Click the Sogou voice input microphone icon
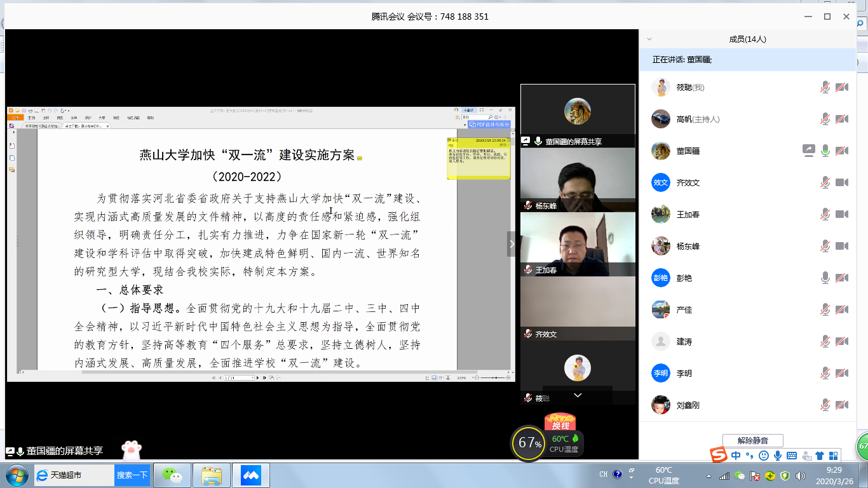The height and width of the screenshot is (488, 868). (777, 456)
